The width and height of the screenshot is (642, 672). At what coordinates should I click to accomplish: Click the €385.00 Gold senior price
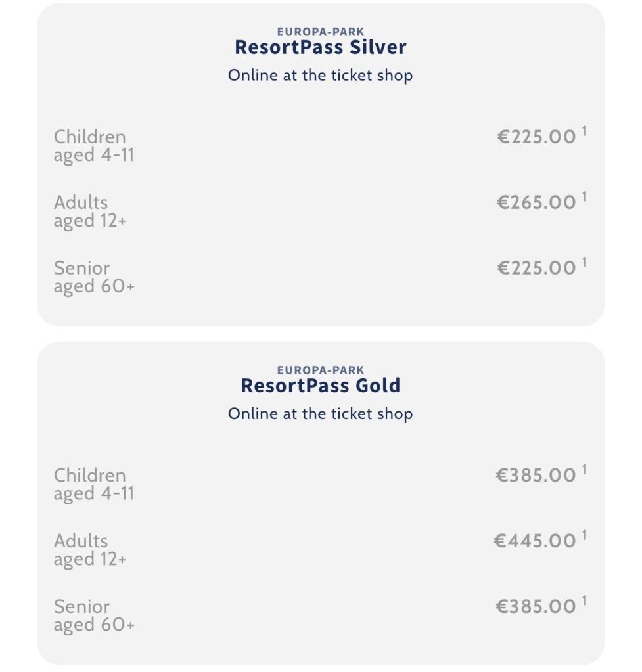(536, 606)
